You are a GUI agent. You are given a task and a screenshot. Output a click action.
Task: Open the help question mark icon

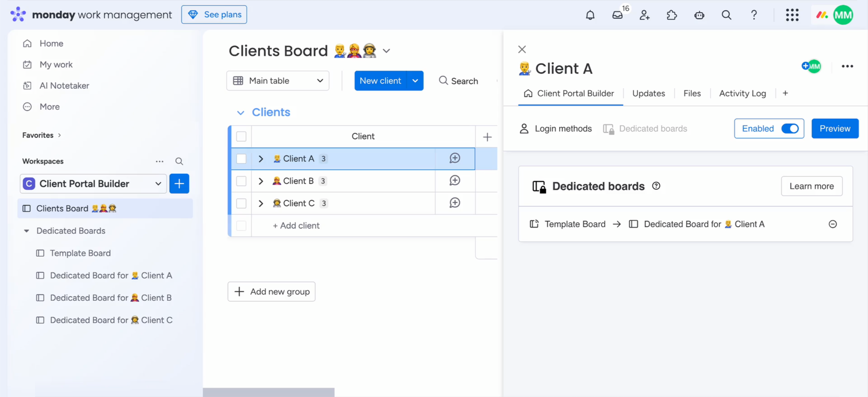(754, 15)
